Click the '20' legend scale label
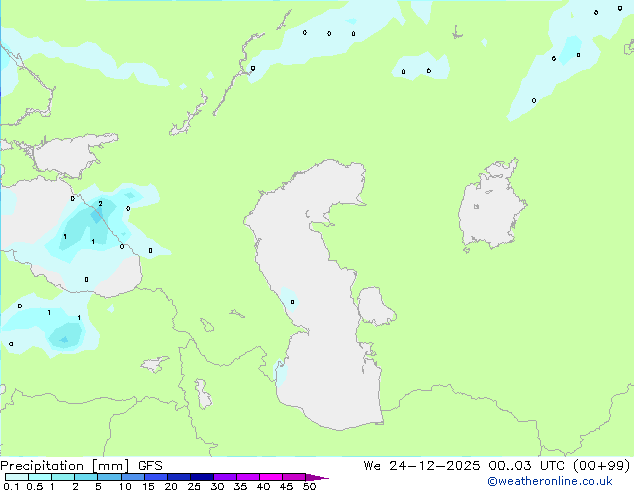Screen dimensions: 634x490 [171, 486]
